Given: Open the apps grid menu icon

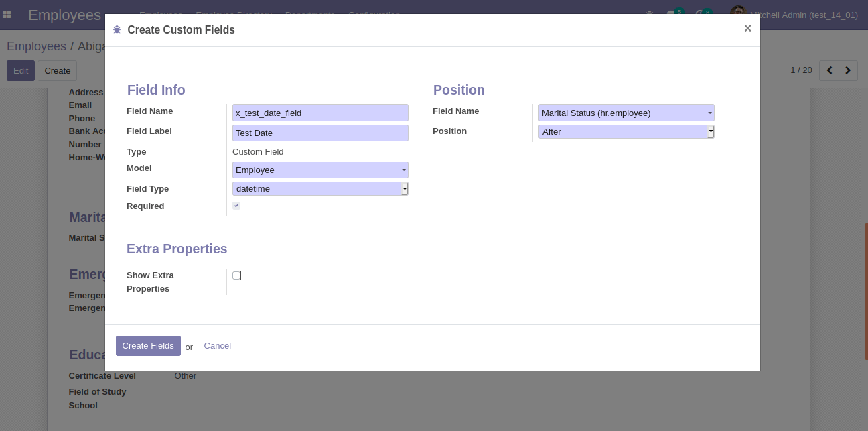Looking at the screenshot, I should pyautogui.click(x=7, y=15).
